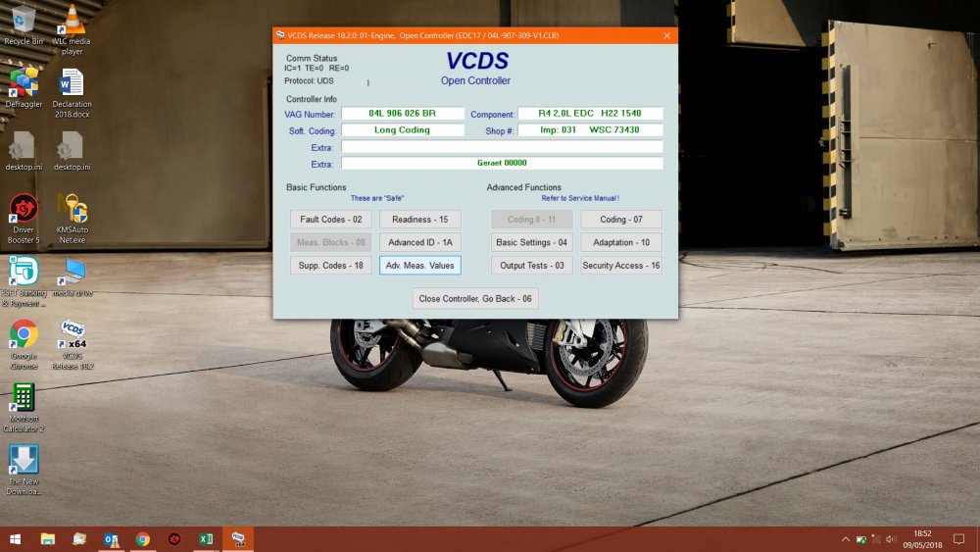
Task: Open Adv. Meas. Values
Action: (420, 266)
